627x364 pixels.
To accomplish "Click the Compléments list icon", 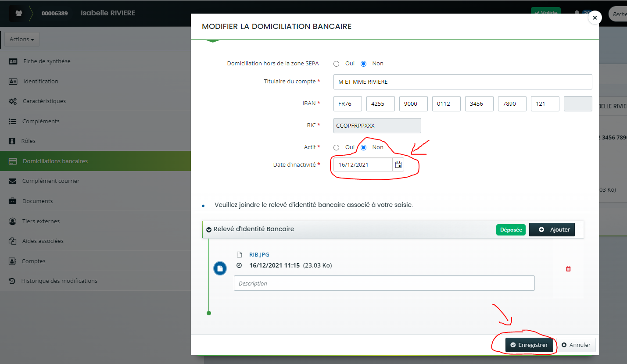I will (x=13, y=121).
